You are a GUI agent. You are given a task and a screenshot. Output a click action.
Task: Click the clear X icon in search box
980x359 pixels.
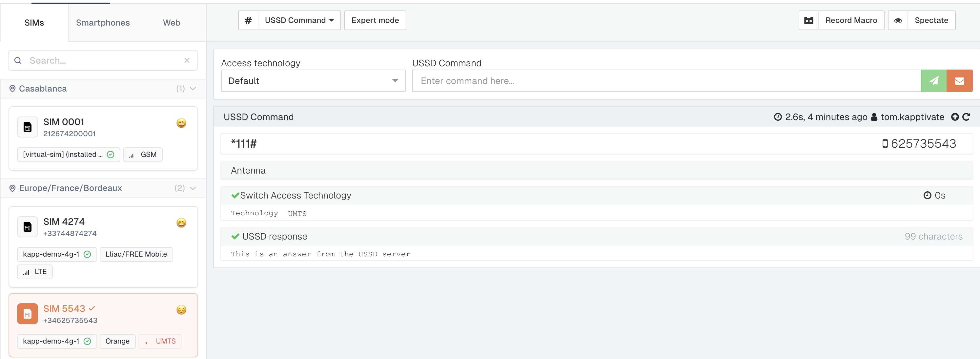187,60
